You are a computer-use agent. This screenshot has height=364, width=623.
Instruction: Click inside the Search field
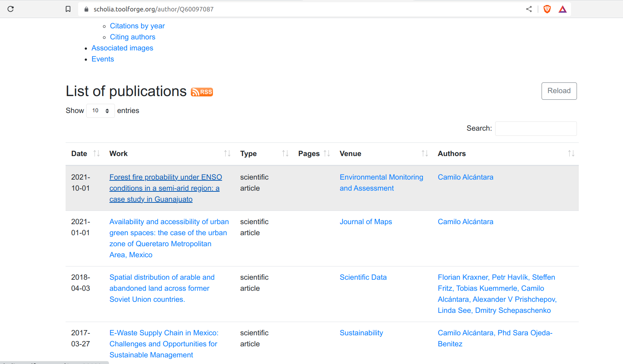[x=536, y=128]
